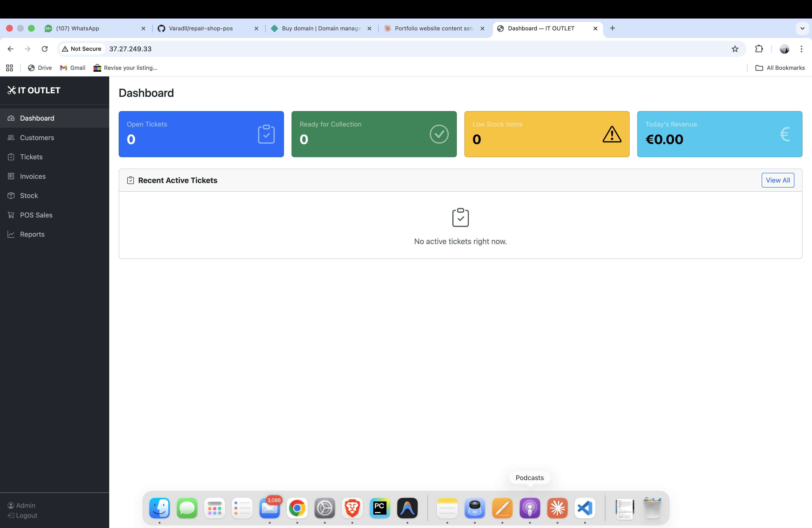The width and height of the screenshot is (812, 528).
Task: Switch to the Varadll/repair-shop-pos tab
Action: 201,28
